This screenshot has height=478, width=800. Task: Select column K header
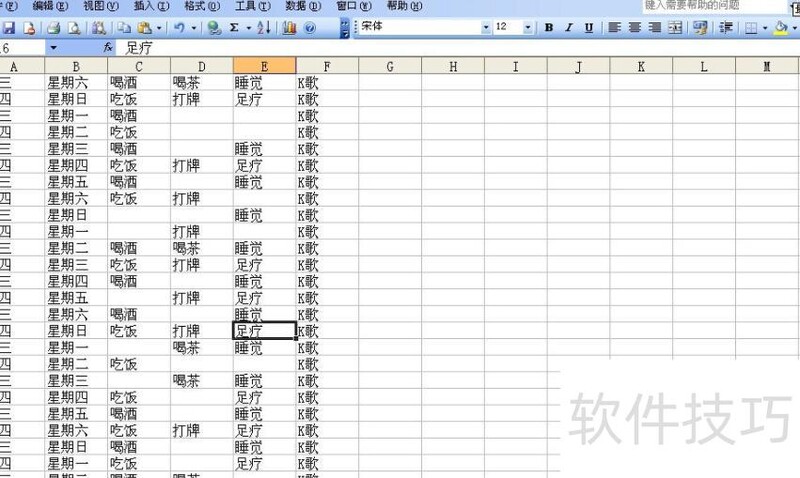[x=641, y=66]
